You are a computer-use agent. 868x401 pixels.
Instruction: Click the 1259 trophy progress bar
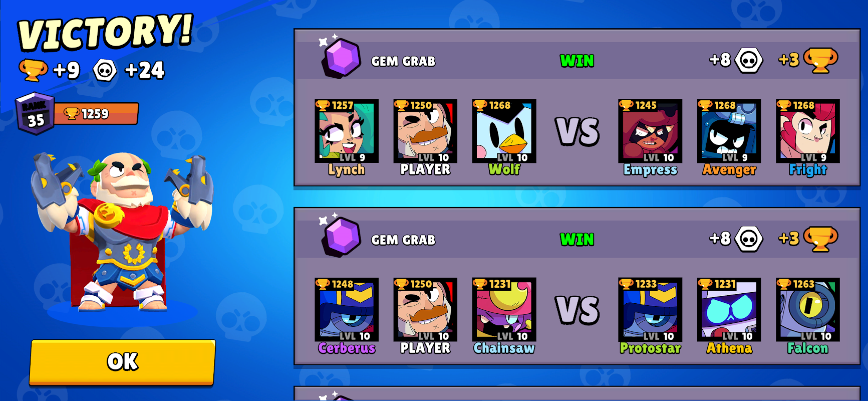[95, 114]
